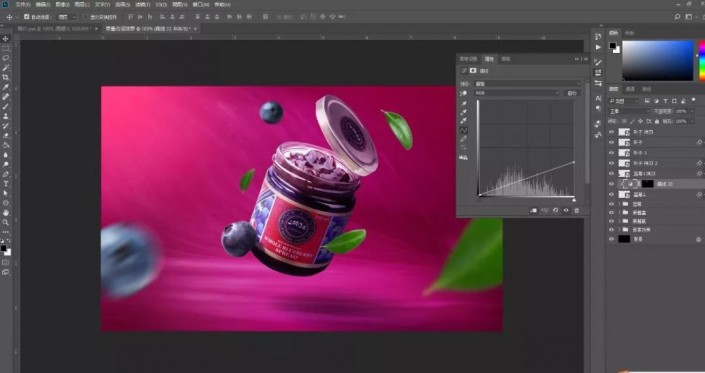The image size is (705, 373).
Task: Open the File (文件) menu
Action: (x=23, y=4)
